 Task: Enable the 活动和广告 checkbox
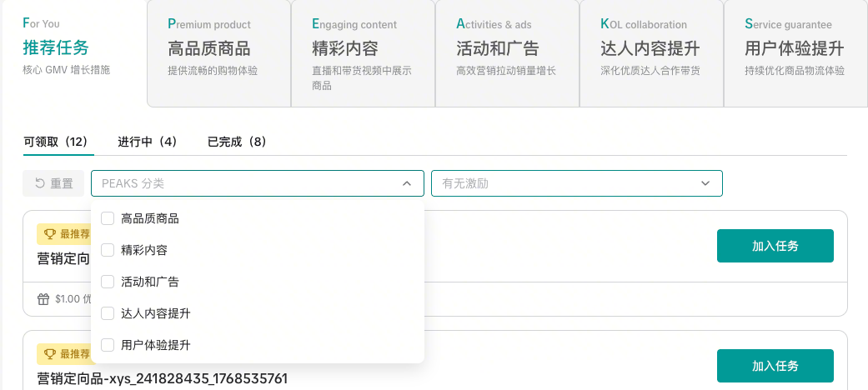point(108,282)
